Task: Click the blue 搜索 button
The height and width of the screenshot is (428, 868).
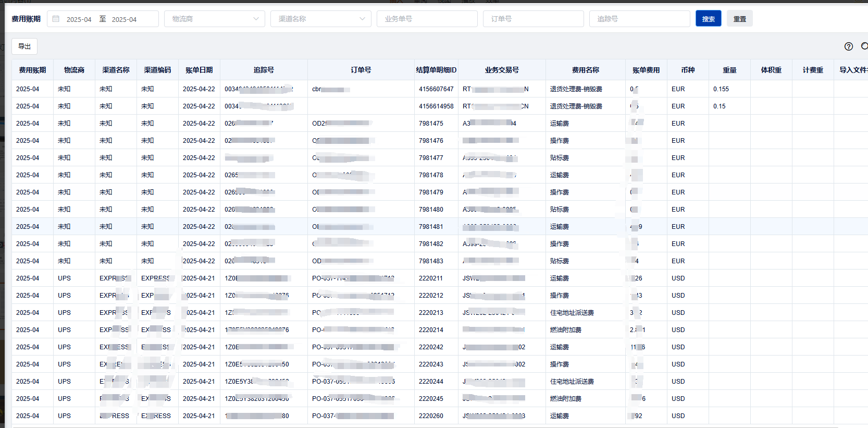Action: coord(708,19)
